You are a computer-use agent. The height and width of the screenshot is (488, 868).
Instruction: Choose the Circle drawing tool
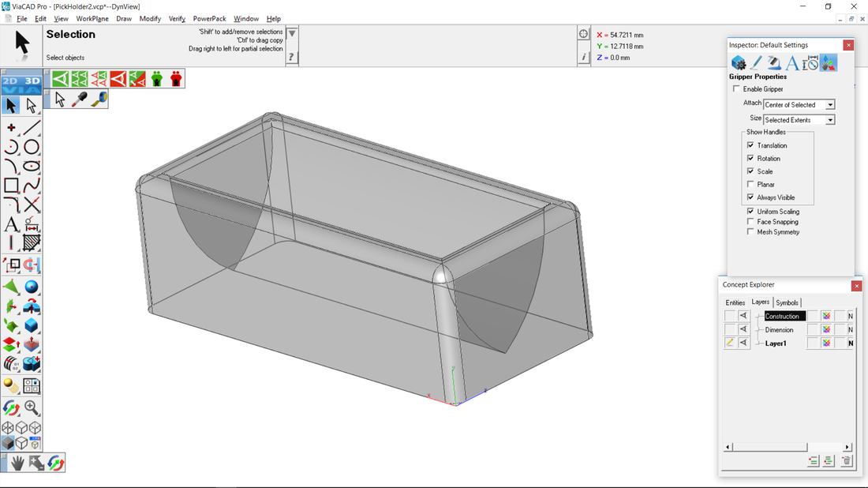pos(32,147)
